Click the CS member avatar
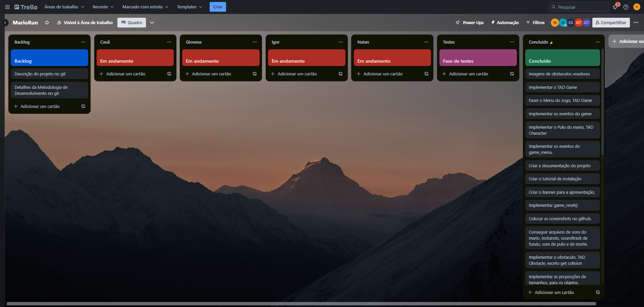Screen dimensions: 644x307 pyautogui.click(x=571, y=22)
